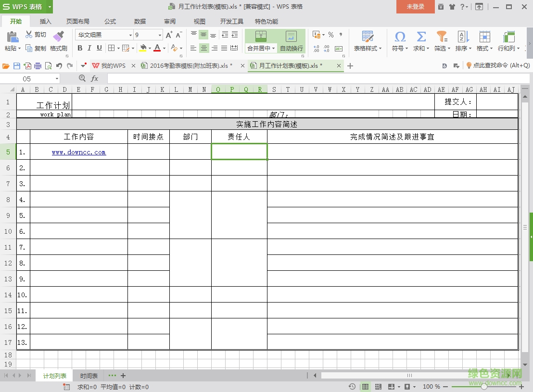533x392 pixels.
Task: Open the 数据 (Data) tab
Action: click(140, 22)
